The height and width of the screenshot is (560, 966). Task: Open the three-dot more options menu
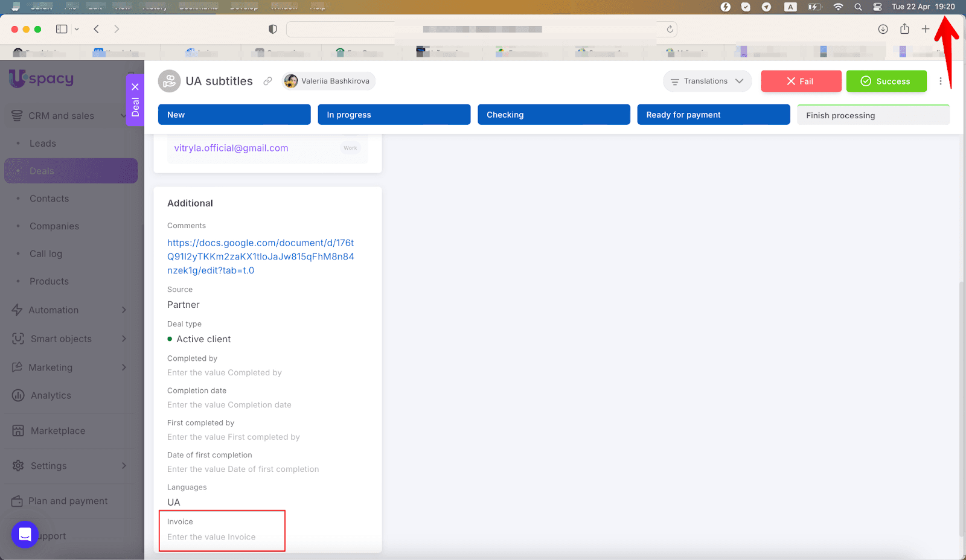(940, 81)
